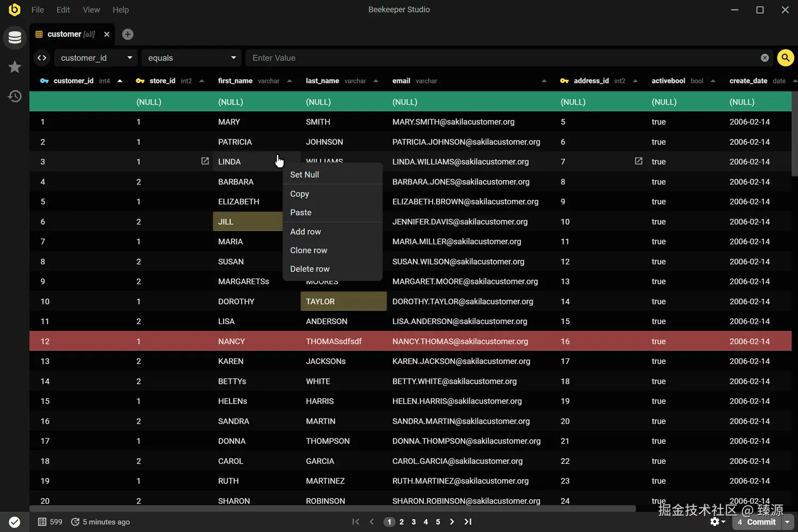The width and height of the screenshot is (798, 532).
Task: Choose Delete row from context menu
Action: (332, 269)
